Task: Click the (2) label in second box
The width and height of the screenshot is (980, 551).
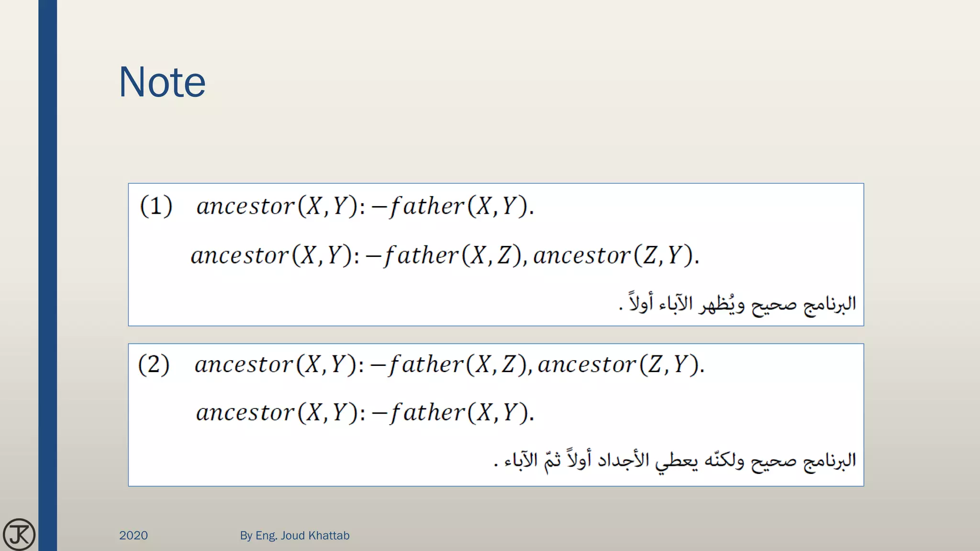Action: click(x=154, y=365)
